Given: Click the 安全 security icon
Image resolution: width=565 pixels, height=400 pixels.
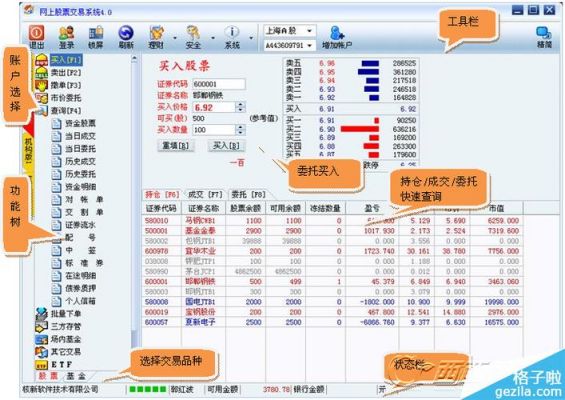Looking at the screenshot, I should 193,37.
